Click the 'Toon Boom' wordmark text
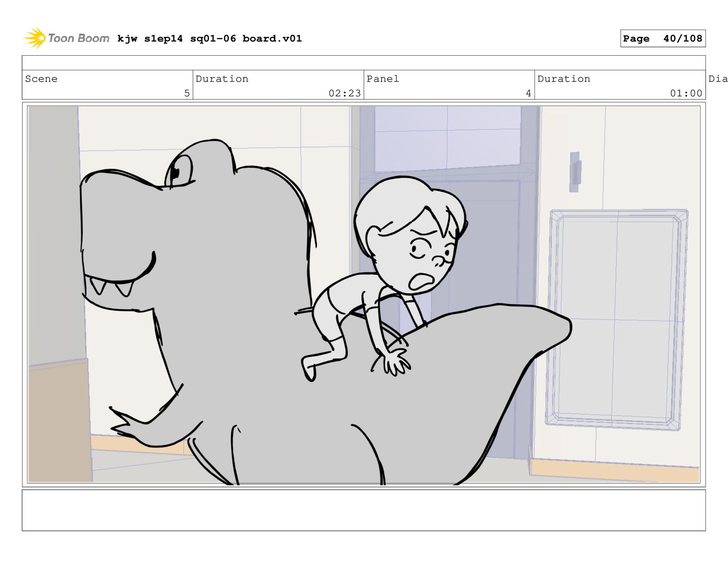Screen dimensions: 728x564 pyautogui.click(x=79, y=38)
